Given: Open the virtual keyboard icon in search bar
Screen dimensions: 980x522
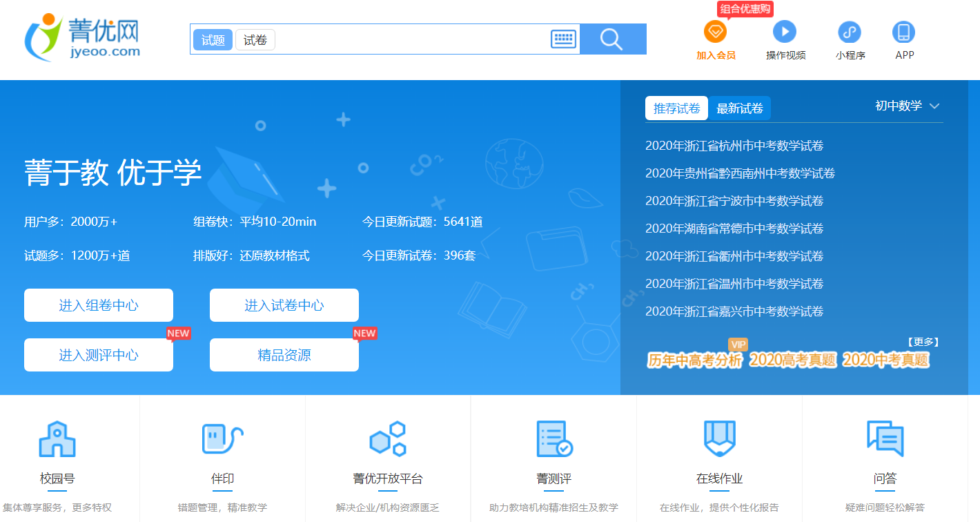Looking at the screenshot, I should (x=563, y=39).
